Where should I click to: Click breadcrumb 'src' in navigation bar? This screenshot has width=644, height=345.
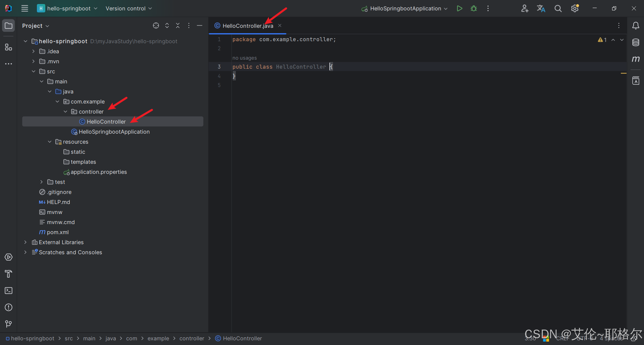[x=69, y=339]
